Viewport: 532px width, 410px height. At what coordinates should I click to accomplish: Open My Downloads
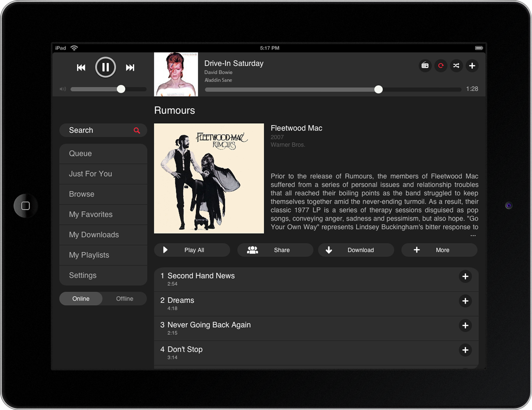(x=103, y=235)
